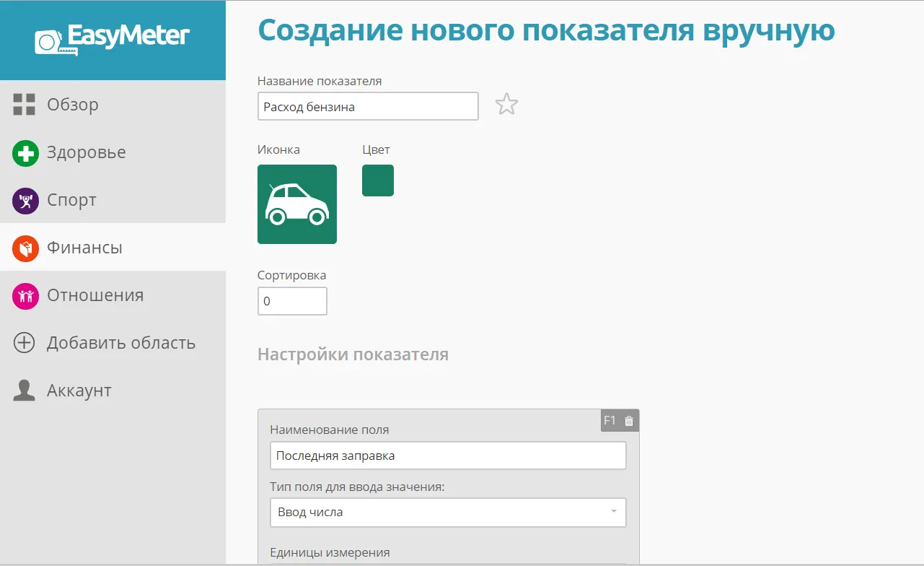Open the Спорт section icon

coord(25,200)
